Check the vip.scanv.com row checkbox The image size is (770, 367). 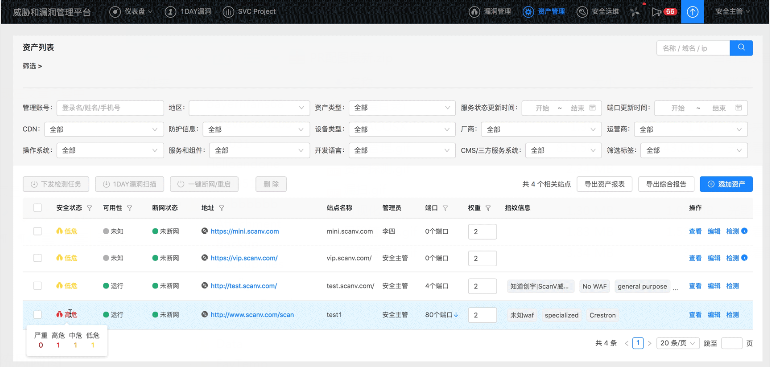[37, 258]
